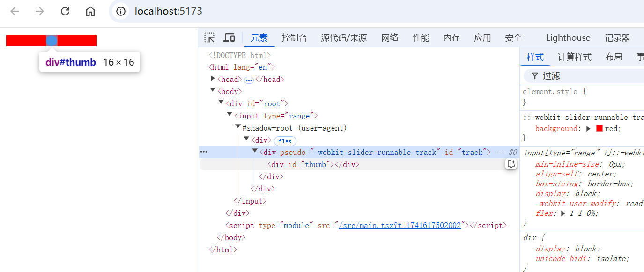Click the box-sizing: border-box declaration

[585, 184]
